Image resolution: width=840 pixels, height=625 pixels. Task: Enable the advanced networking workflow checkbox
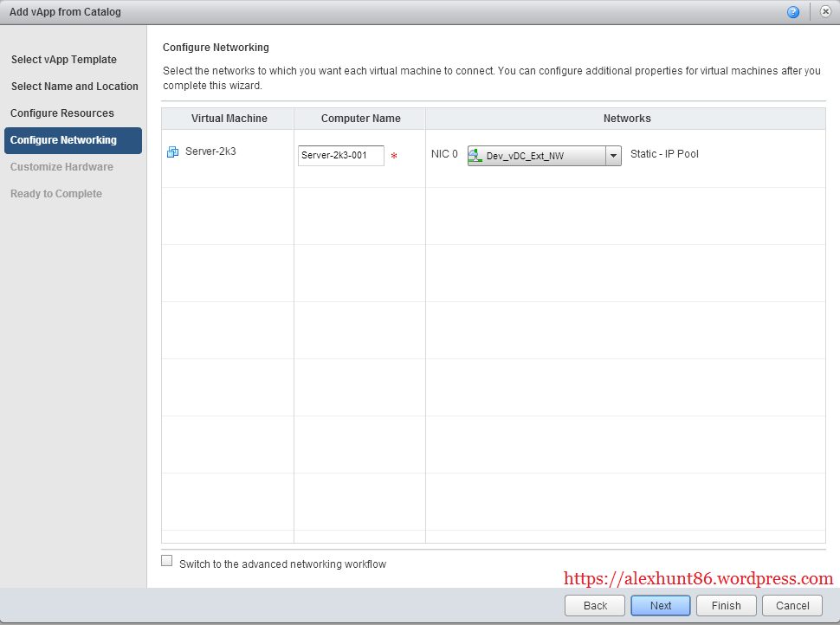click(x=167, y=561)
